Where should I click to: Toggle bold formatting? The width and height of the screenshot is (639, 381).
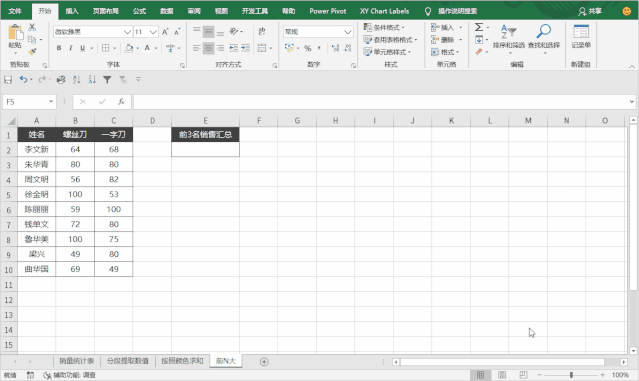coord(59,48)
